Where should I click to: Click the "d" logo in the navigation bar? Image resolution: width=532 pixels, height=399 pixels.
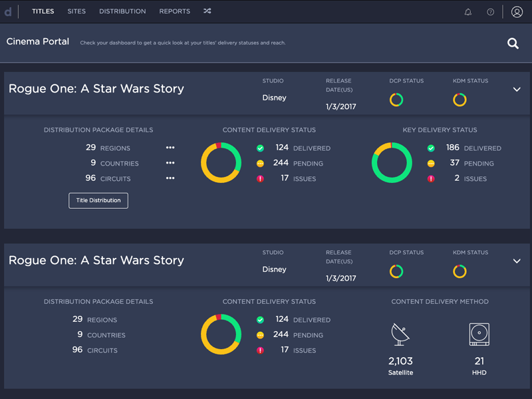click(x=8, y=11)
